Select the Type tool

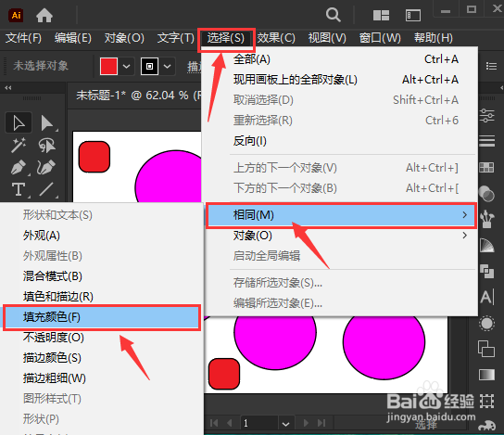pyautogui.click(x=19, y=189)
